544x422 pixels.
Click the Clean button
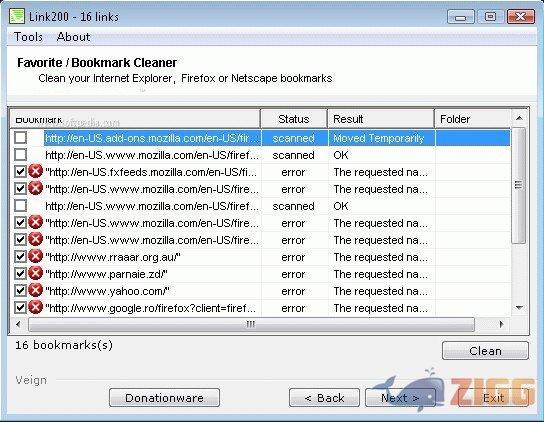coord(485,351)
